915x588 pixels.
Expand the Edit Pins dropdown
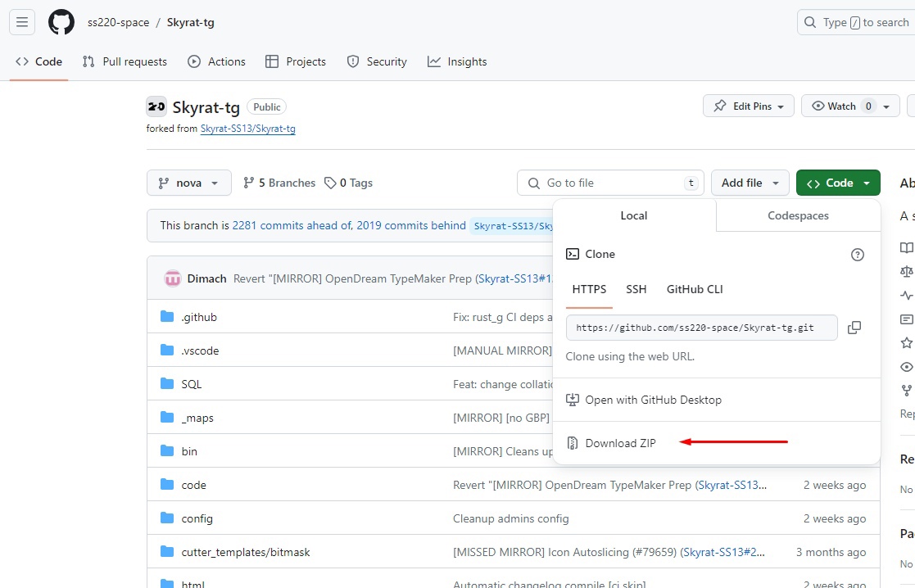[x=749, y=106]
